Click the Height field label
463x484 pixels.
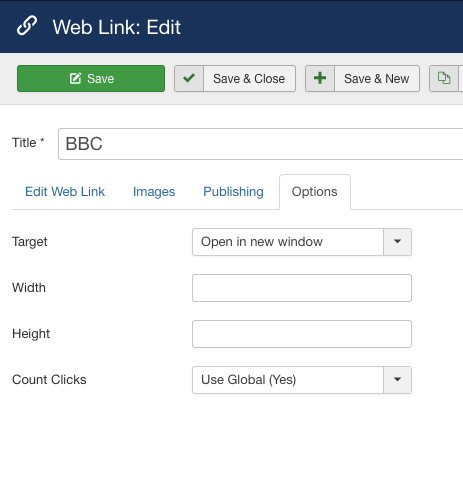(x=31, y=334)
